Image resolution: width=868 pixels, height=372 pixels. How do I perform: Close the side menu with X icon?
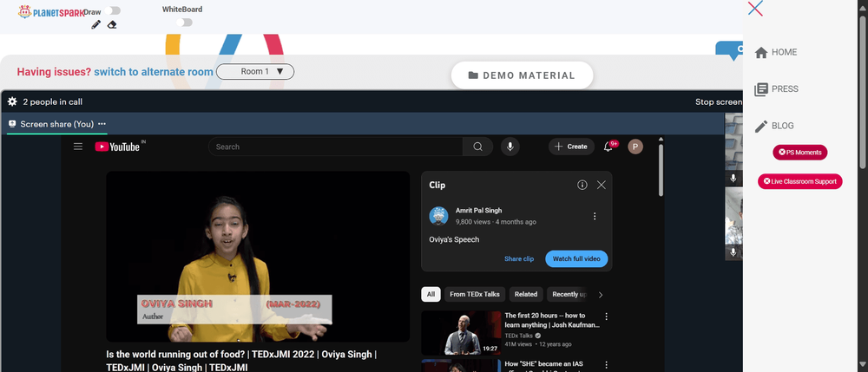click(x=755, y=9)
